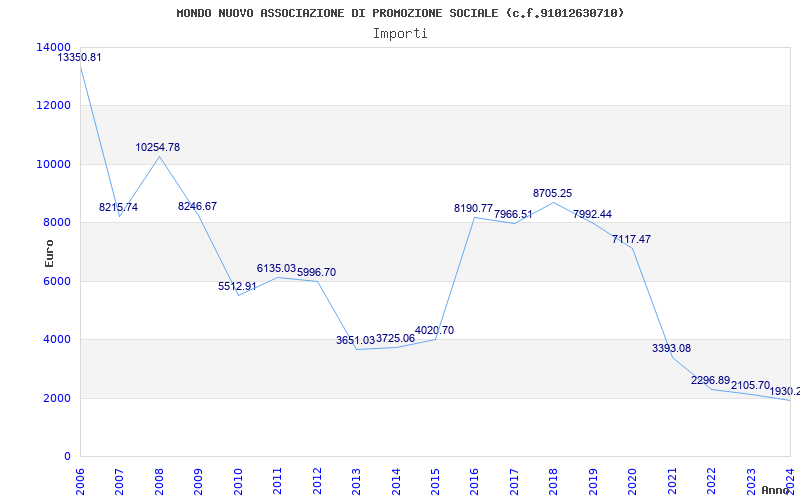Select the 4000 y-axis tick label
This screenshot has height=500, width=800.
[56, 339]
